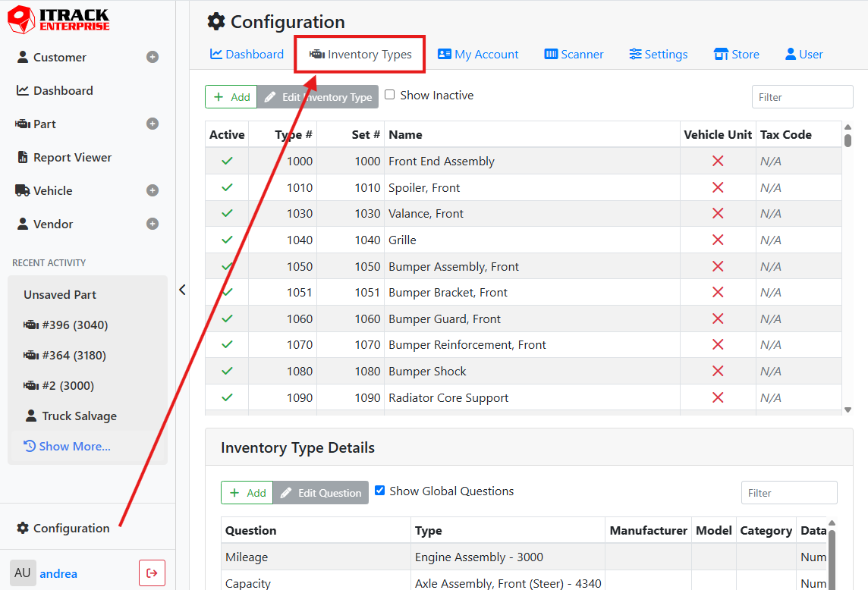Click the logout icon beside andrea
This screenshot has height=590, width=868.
click(x=152, y=573)
